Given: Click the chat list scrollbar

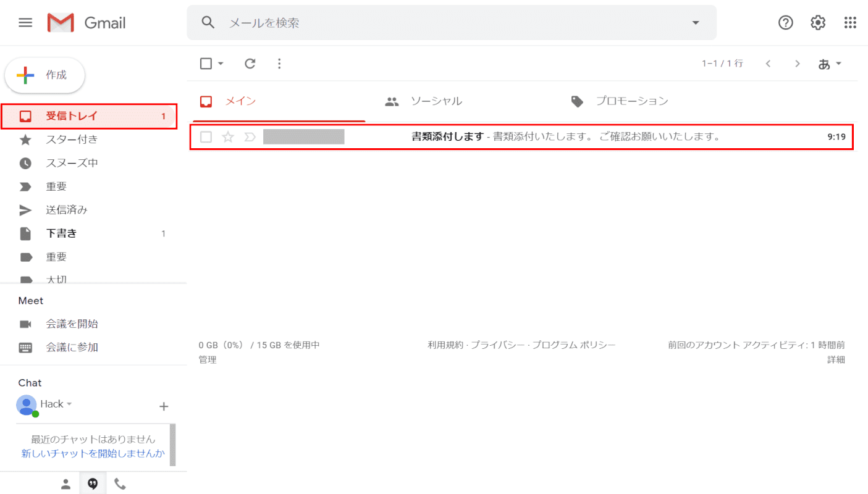Looking at the screenshot, I should click(x=173, y=445).
